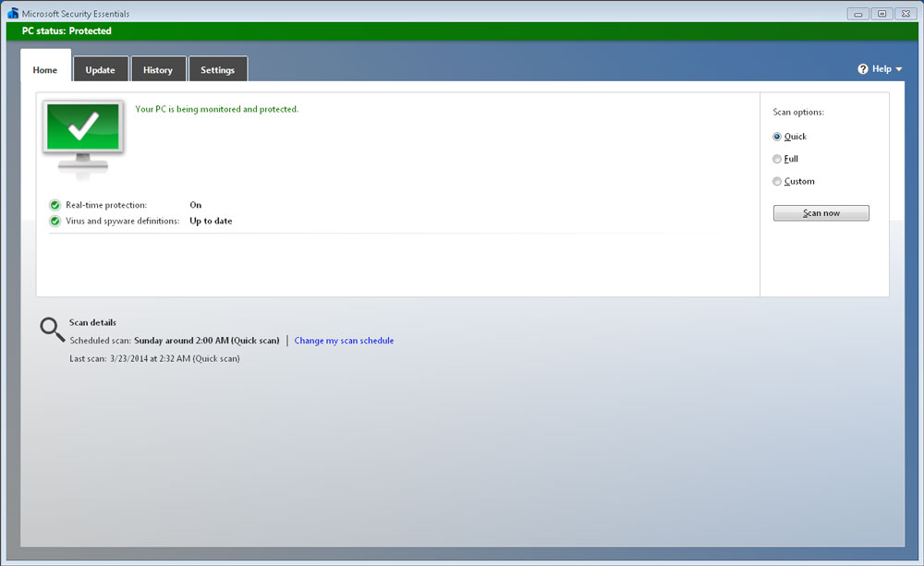The image size is (924, 566).
Task: Click the 'Scheduled scan:' label
Action: [100, 341]
